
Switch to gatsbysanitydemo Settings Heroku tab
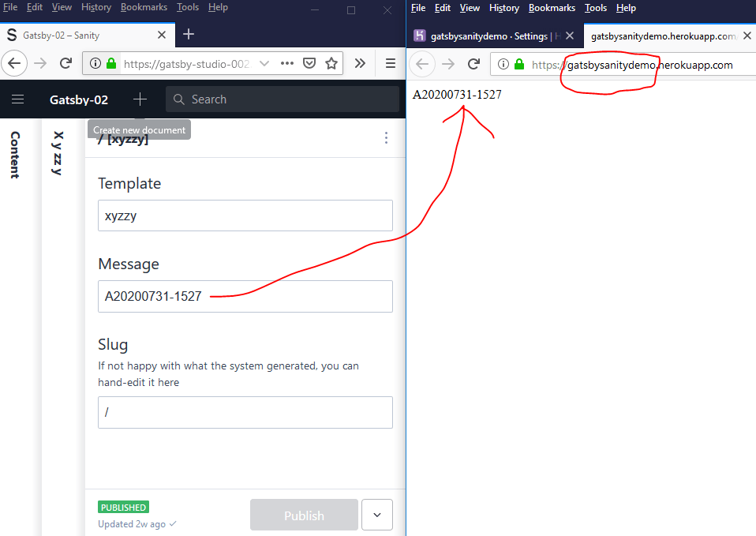pyautogui.click(x=495, y=36)
